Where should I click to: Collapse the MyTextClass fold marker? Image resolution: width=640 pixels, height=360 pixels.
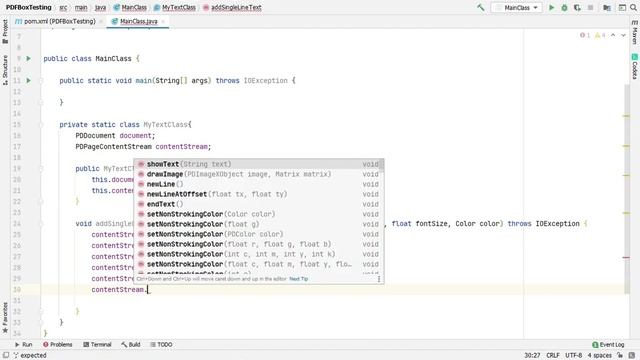pos(41,124)
